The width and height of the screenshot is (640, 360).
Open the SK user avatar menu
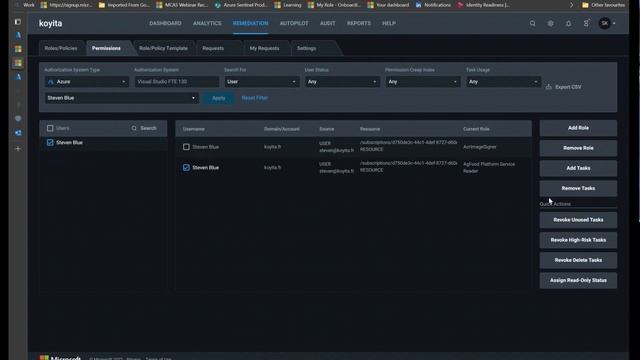click(604, 23)
